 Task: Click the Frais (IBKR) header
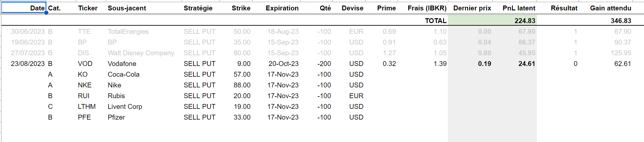(427, 8)
